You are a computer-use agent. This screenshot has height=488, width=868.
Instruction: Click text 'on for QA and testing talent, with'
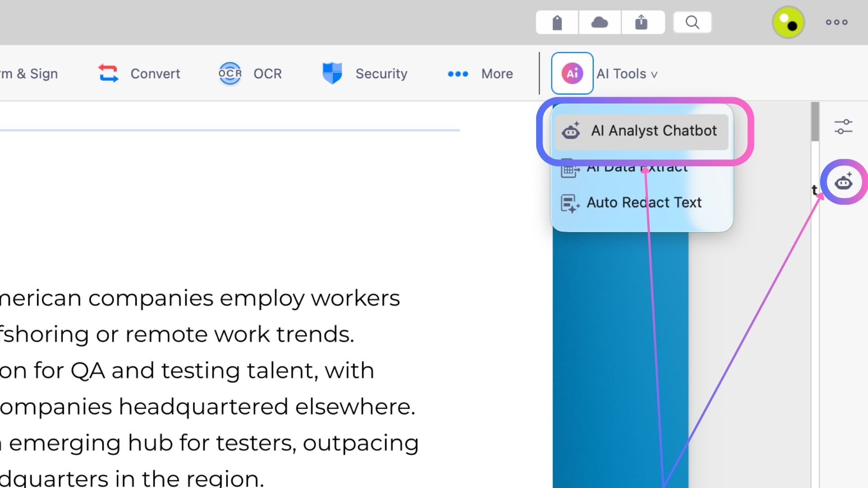187,371
